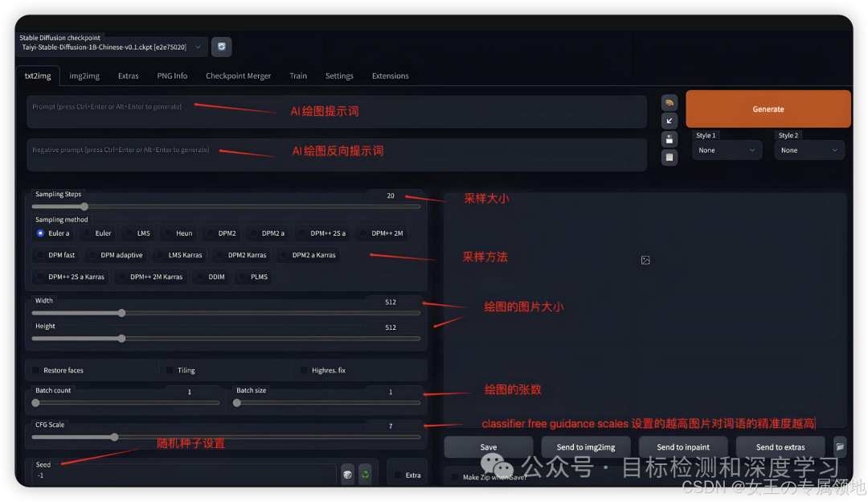Viewport: 868px width, 502px height.
Task: Switch to the img2img tab
Action: coord(84,76)
